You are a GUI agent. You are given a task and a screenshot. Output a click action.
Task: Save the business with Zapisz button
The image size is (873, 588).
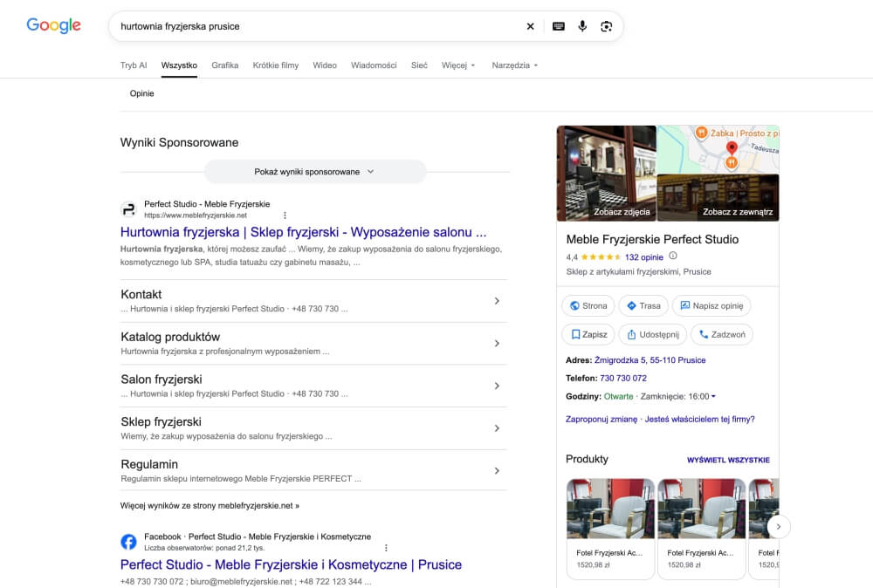pos(588,334)
